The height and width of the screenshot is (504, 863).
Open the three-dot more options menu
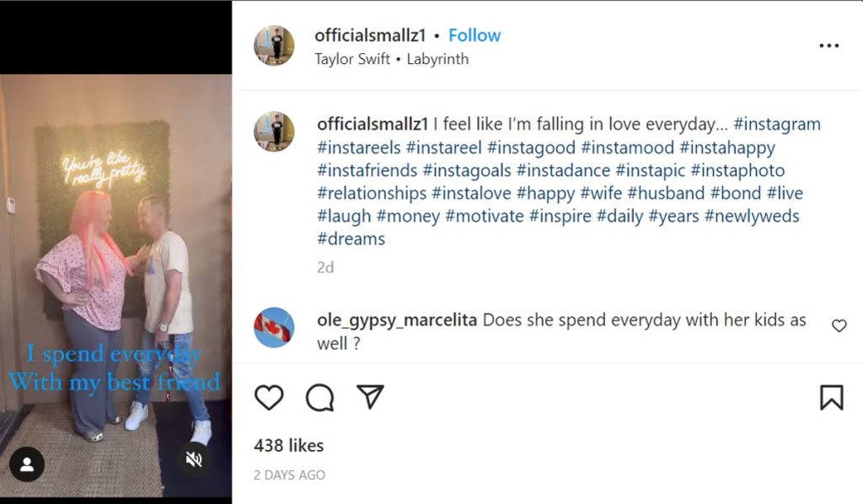[828, 46]
